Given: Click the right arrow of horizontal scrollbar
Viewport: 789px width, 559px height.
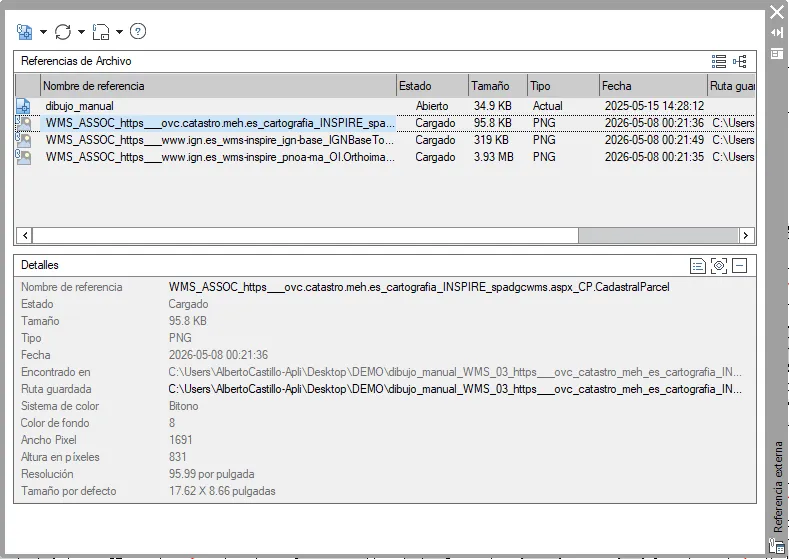Looking at the screenshot, I should click(746, 235).
